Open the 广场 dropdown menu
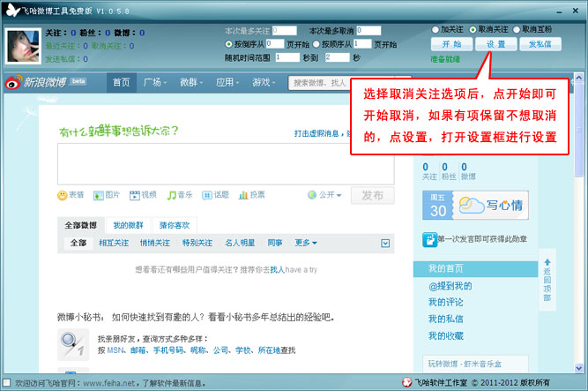This screenshot has width=588, height=391. [x=155, y=82]
